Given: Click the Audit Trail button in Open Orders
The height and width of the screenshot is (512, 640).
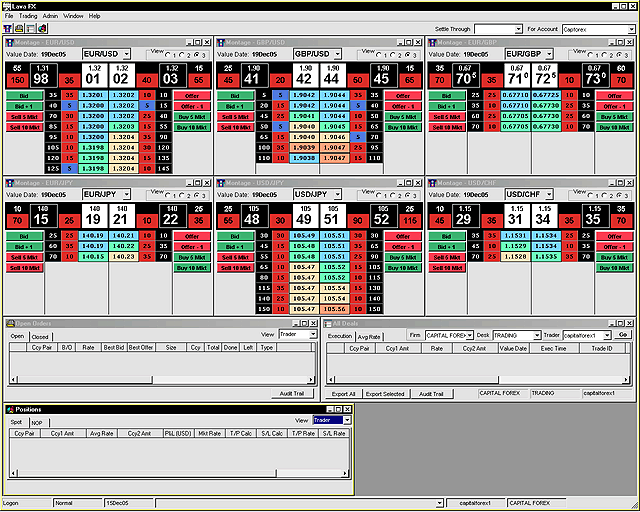Looking at the screenshot, I should pyautogui.click(x=292, y=393).
